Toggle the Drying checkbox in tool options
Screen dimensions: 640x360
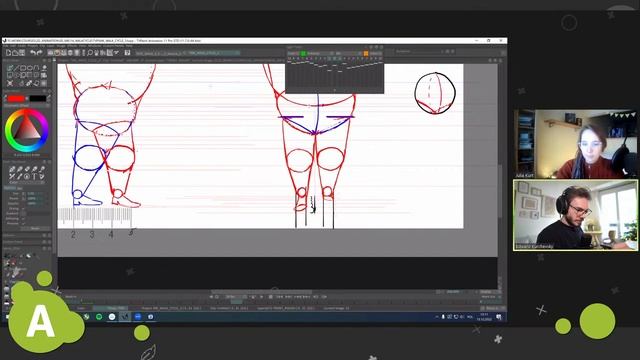click(x=23, y=209)
